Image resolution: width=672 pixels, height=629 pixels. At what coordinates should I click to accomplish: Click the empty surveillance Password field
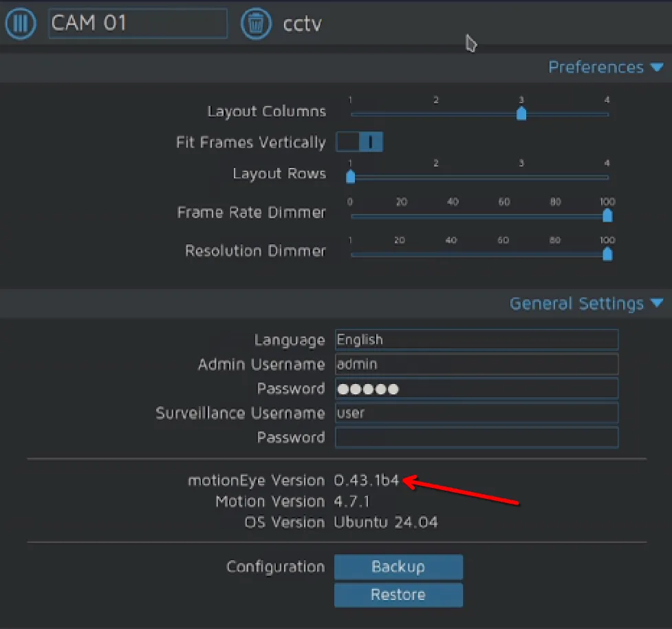click(x=477, y=438)
